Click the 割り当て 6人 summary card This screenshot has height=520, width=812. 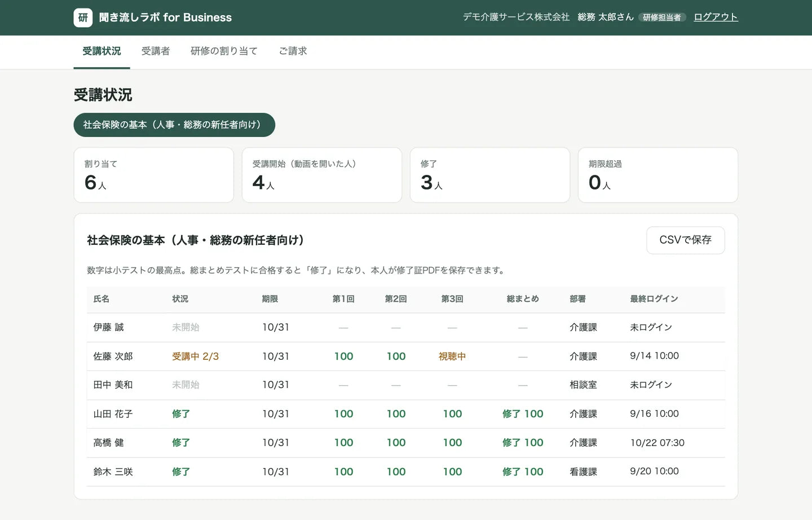click(x=153, y=175)
